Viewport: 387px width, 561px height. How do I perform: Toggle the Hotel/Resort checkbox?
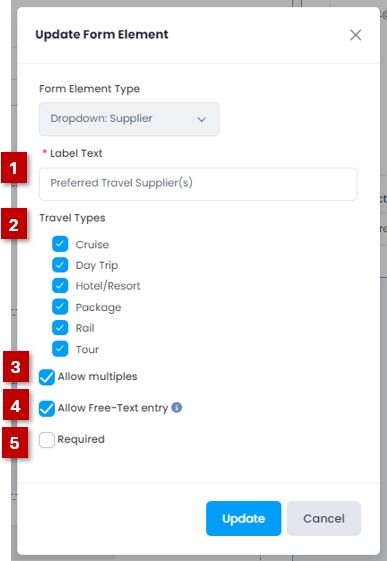click(60, 286)
